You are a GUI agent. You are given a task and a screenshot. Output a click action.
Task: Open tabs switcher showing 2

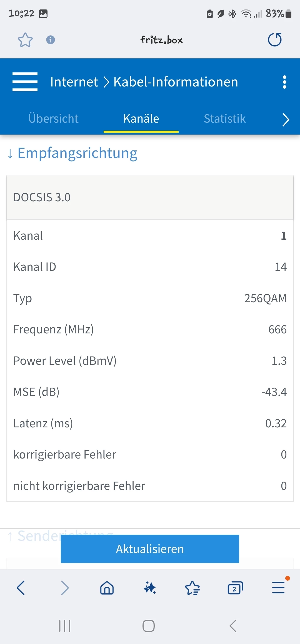coord(235,588)
